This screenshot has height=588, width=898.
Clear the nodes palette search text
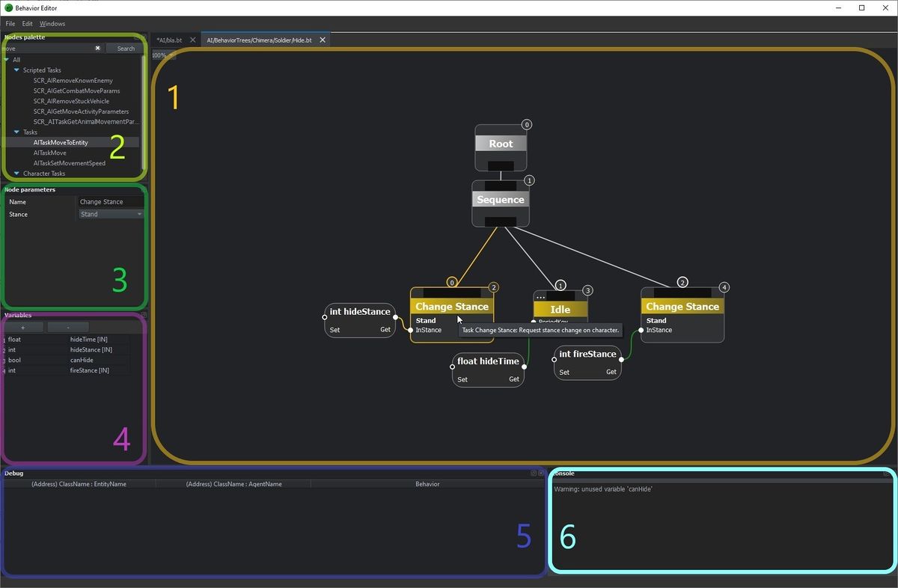97,49
